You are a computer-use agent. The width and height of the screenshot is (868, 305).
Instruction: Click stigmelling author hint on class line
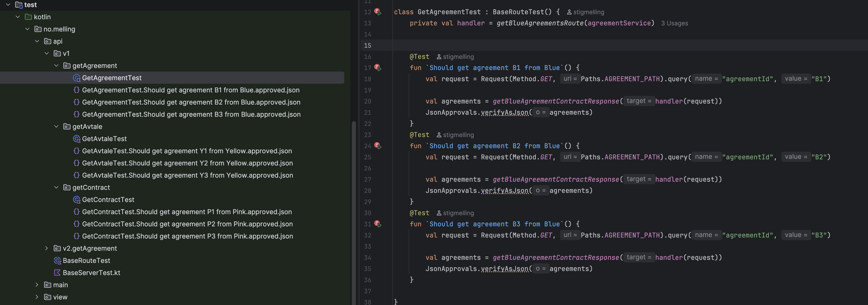pyautogui.click(x=588, y=12)
